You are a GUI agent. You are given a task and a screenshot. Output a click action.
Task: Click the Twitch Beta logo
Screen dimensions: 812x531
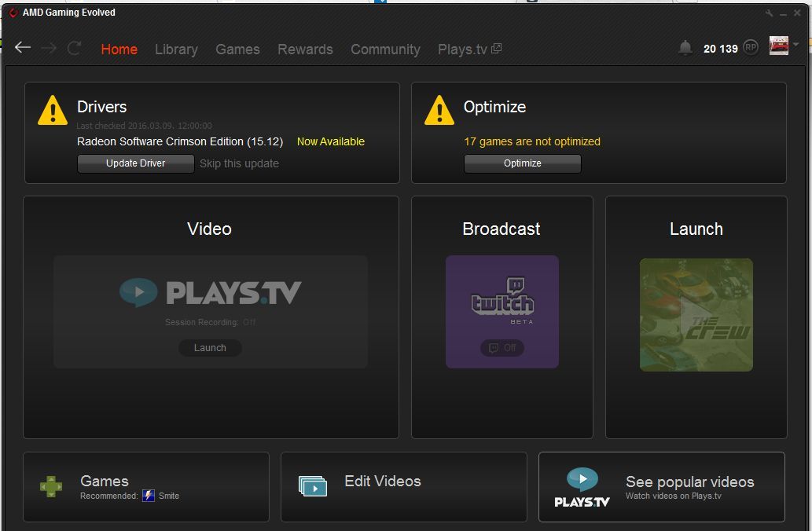coord(502,300)
